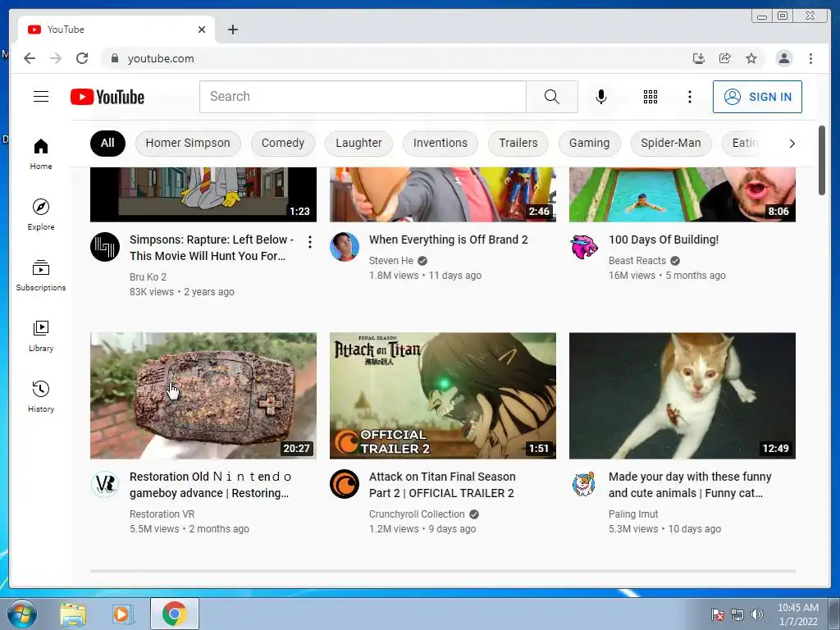
Task: Click the YouTube logo
Action: 107,97
